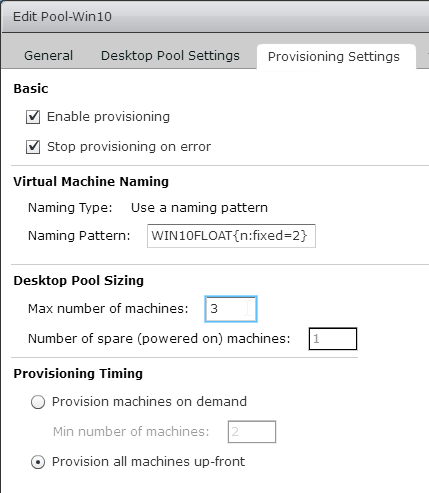
Task: Click the Desktop Pool Sizing heading
Action: (x=79, y=281)
